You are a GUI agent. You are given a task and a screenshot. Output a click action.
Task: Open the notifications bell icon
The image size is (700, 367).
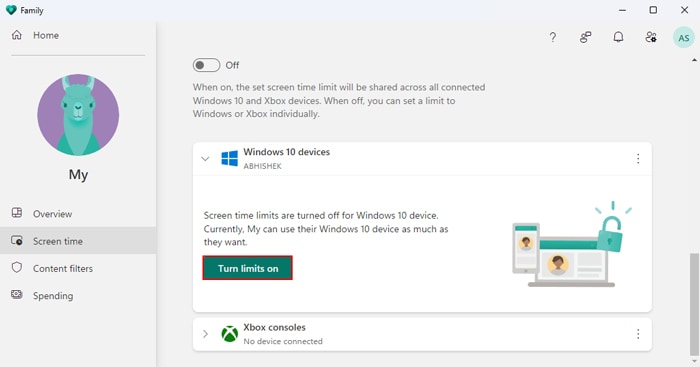click(618, 37)
